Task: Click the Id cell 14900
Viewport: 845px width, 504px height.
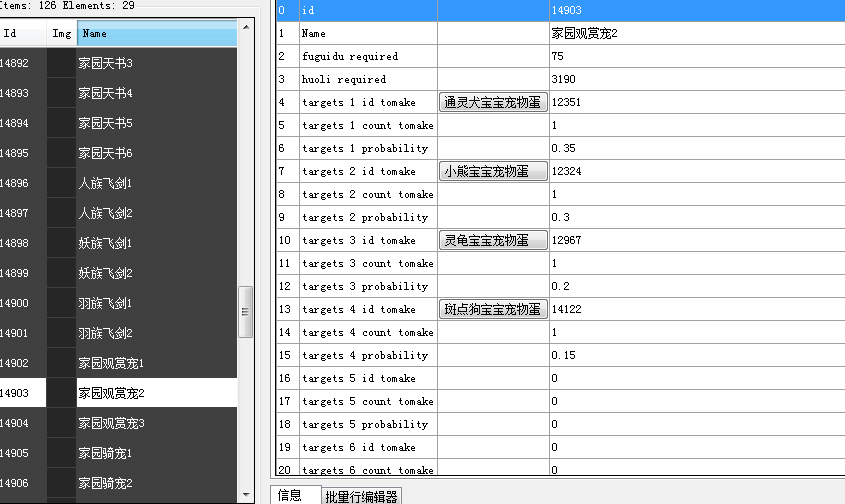Action: tap(23, 303)
